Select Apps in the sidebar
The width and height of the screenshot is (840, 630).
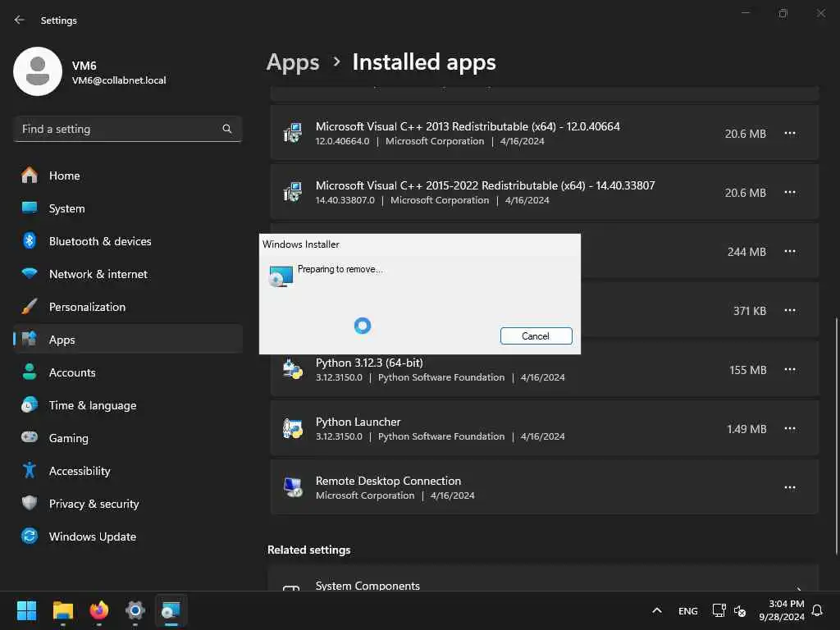(127, 340)
